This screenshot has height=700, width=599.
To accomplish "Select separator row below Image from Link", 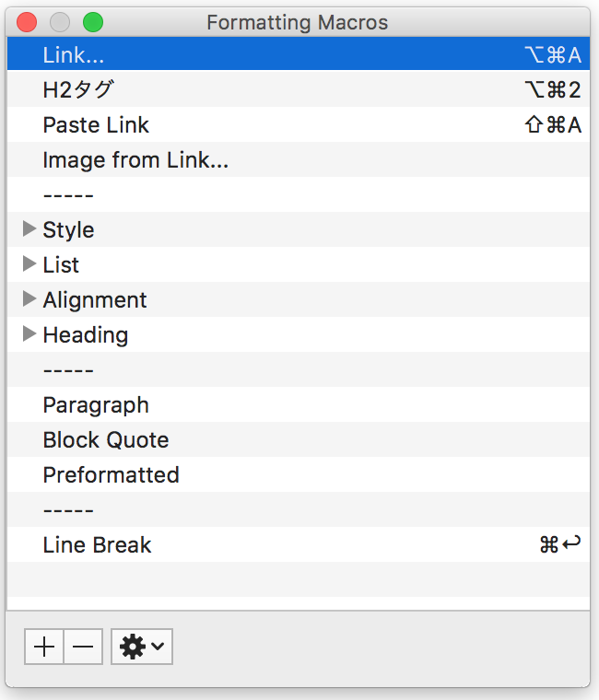I will (x=299, y=194).
